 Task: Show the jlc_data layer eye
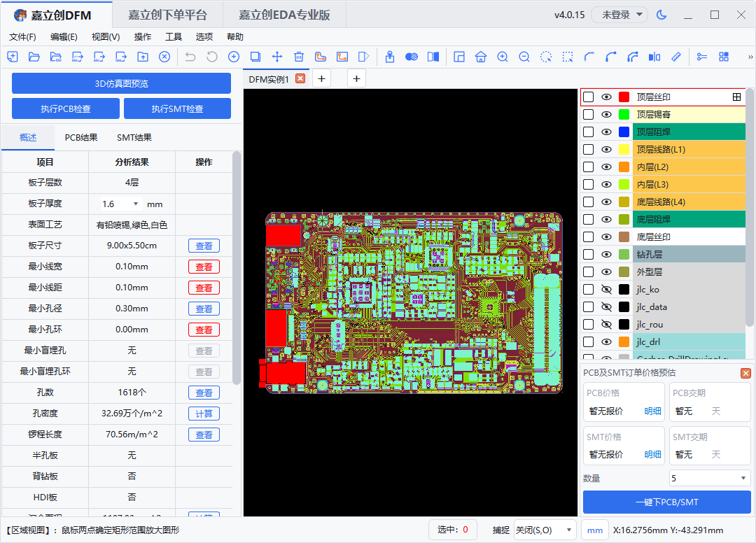click(606, 307)
